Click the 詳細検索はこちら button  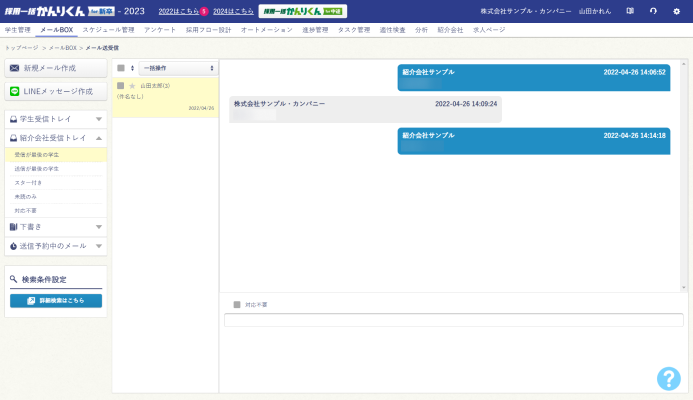tap(56, 300)
